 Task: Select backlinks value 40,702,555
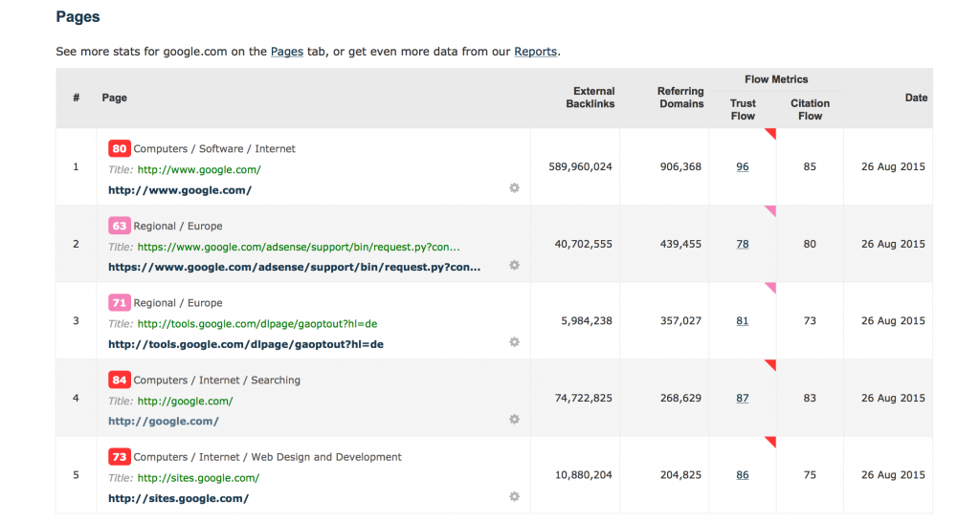point(584,244)
